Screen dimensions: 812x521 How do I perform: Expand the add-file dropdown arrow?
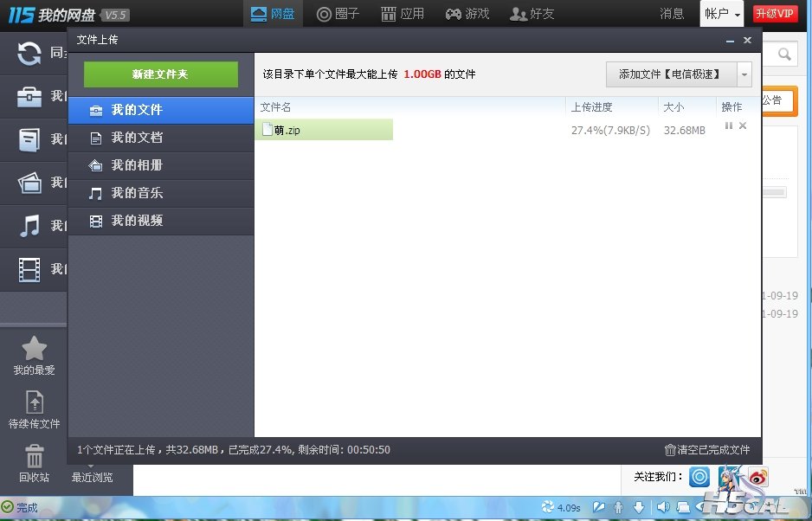click(744, 74)
